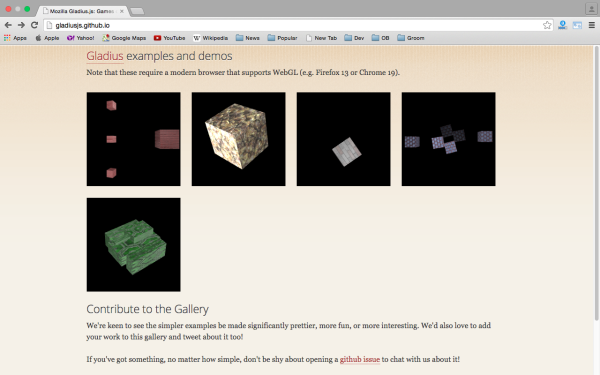Click the page vertical scrollbar
This screenshot has height=375, width=600.
[x=596, y=184]
